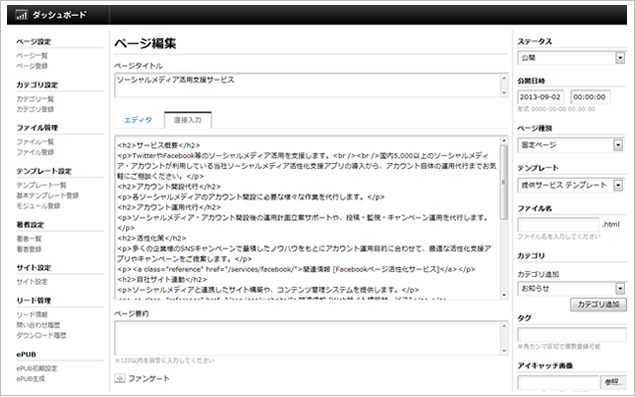The width and height of the screenshot is (635, 397).
Task: Open ファイル登録 link
Action: pyautogui.click(x=35, y=152)
